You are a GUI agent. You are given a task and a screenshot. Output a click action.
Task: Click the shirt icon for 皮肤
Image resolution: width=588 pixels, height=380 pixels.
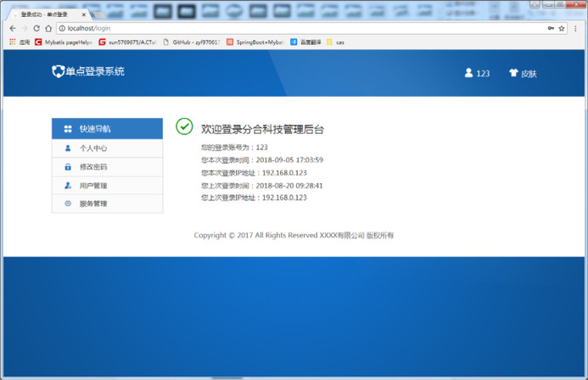513,73
